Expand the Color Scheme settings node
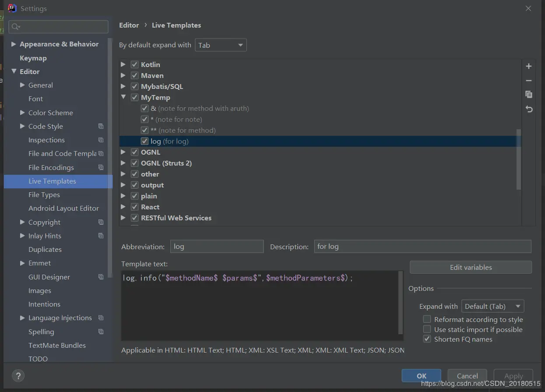This screenshot has width=545, height=392. (22, 113)
